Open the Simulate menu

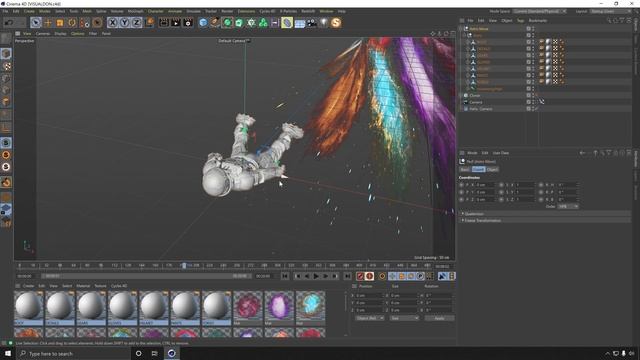click(193, 11)
